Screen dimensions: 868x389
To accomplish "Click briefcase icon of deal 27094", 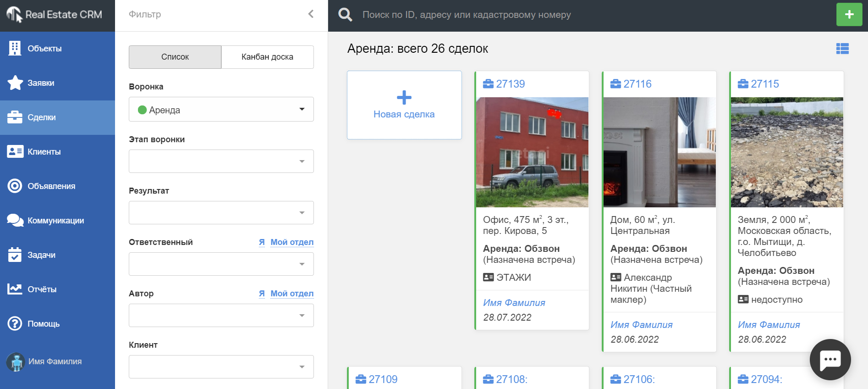I will click(743, 379).
